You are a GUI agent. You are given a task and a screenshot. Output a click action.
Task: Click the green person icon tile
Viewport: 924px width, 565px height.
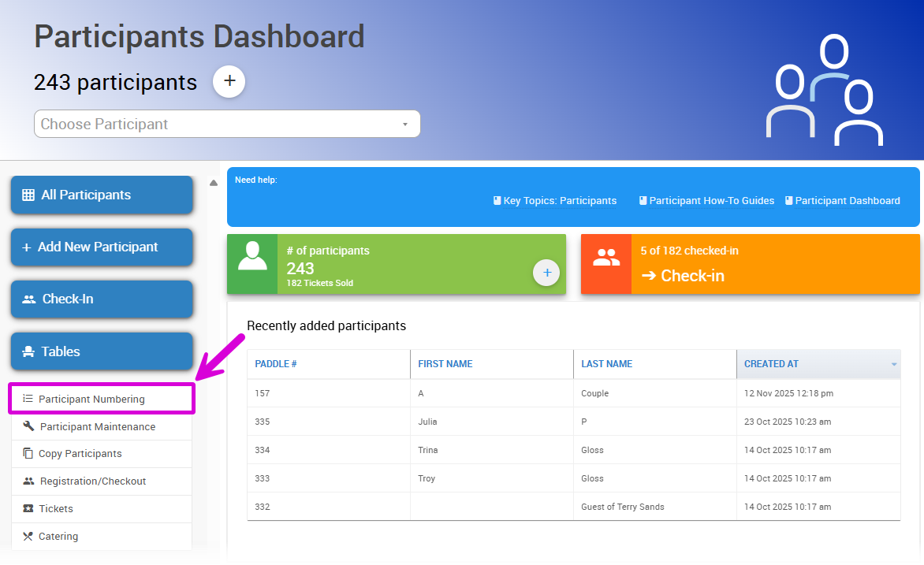[x=252, y=264]
